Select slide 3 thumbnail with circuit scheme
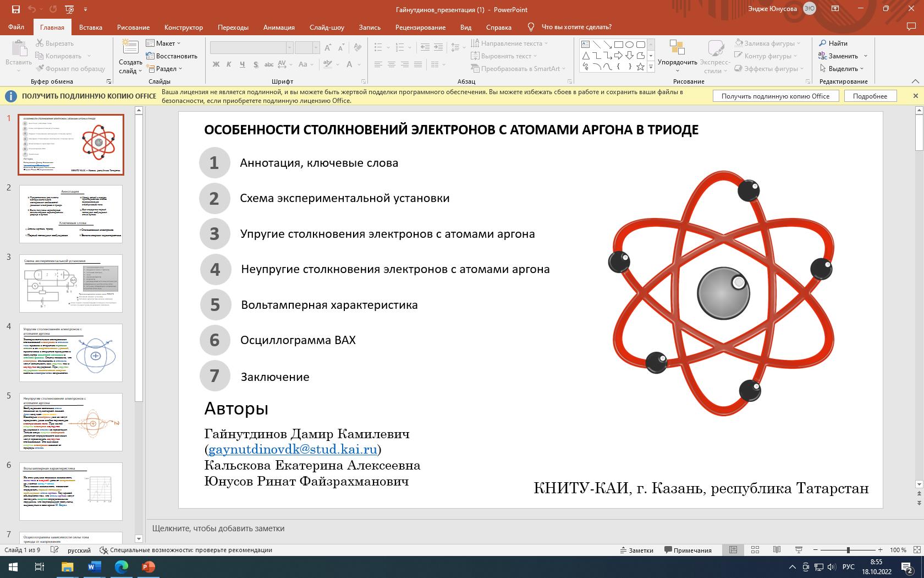 tap(71, 283)
